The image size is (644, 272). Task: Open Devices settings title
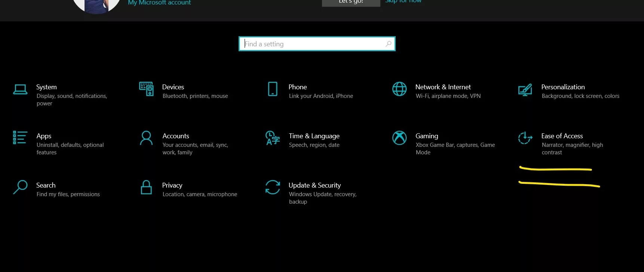173,87
